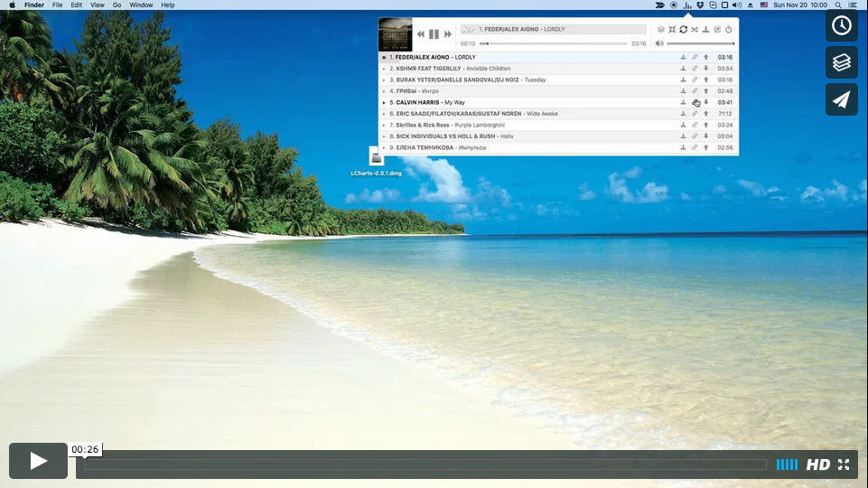Pause the currently playing LORDLY track
Viewport: 868px width, 488px height.
click(x=434, y=34)
